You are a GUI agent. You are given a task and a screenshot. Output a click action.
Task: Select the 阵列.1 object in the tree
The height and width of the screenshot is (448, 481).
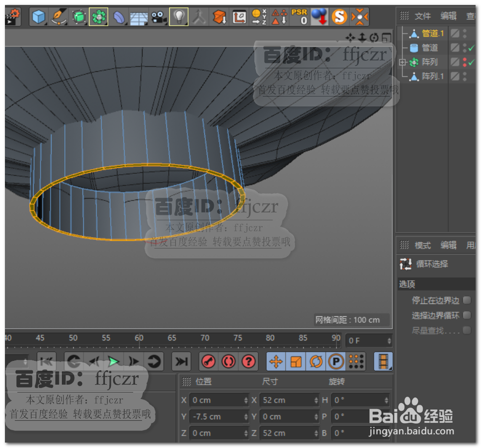coord(433,76)
